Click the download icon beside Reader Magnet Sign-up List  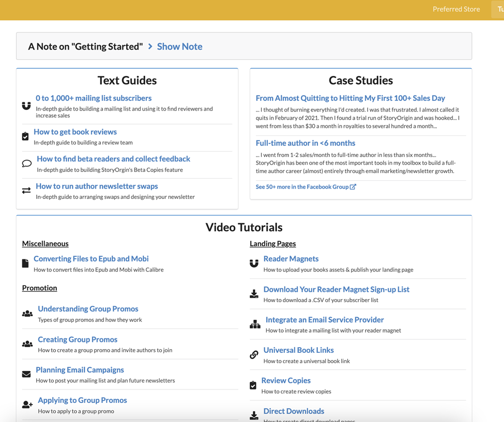click(254, 293)
